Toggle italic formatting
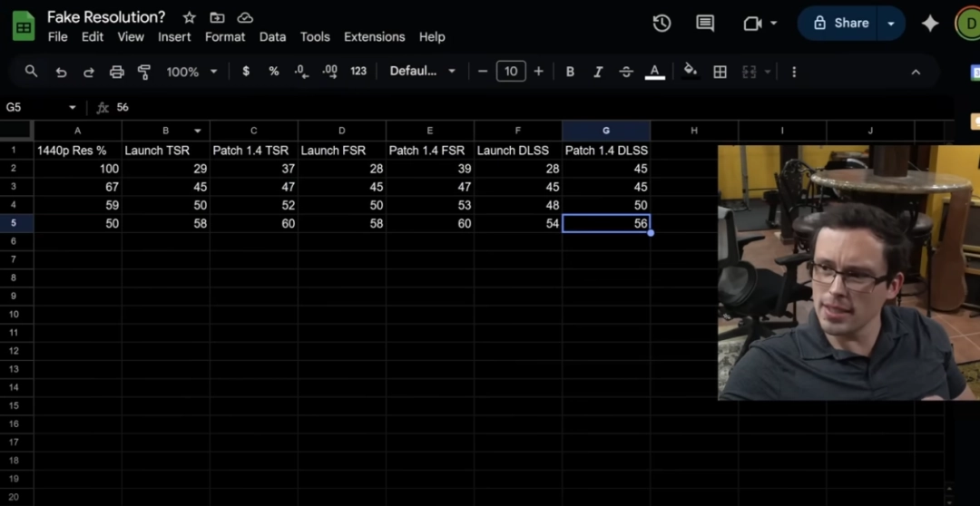Viewport: 980px width, 506px height. tap(597, 72)
